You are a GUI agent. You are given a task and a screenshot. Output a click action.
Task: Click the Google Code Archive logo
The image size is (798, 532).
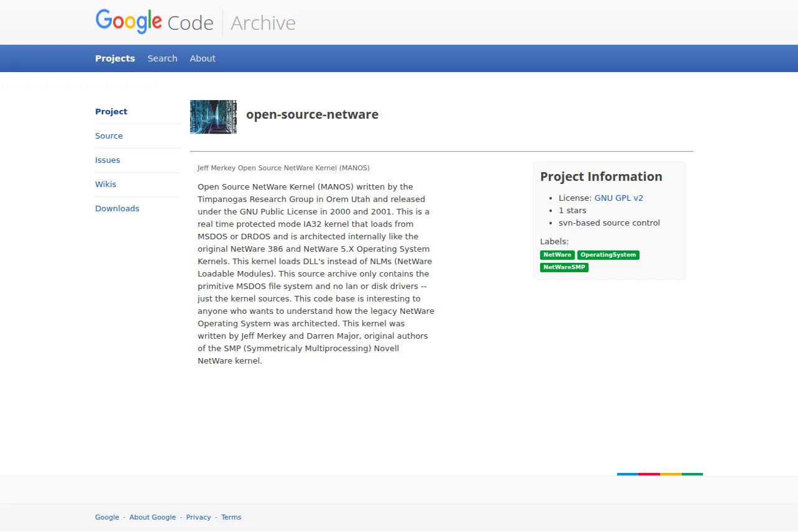[196, 22]
